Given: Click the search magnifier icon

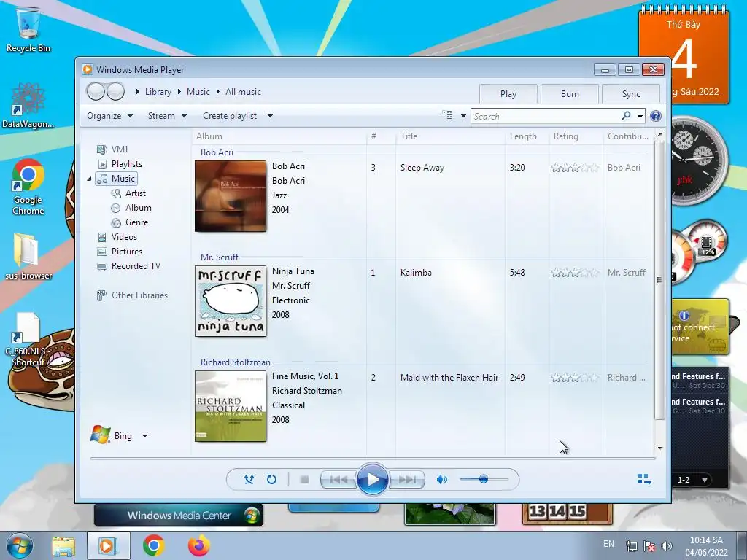Looking at the screenshot, I should click(x=626, y=116).
